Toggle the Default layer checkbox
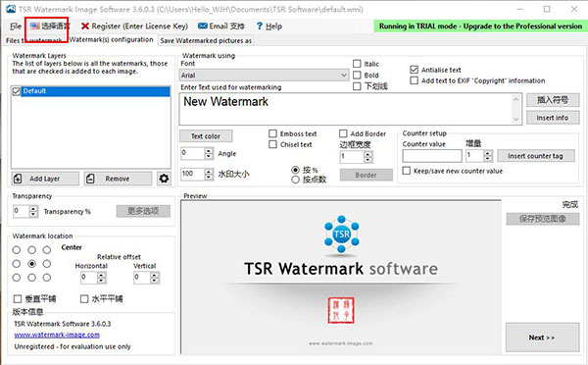The height and width of the screenshot is (365, 588). (x=17, y=91)
